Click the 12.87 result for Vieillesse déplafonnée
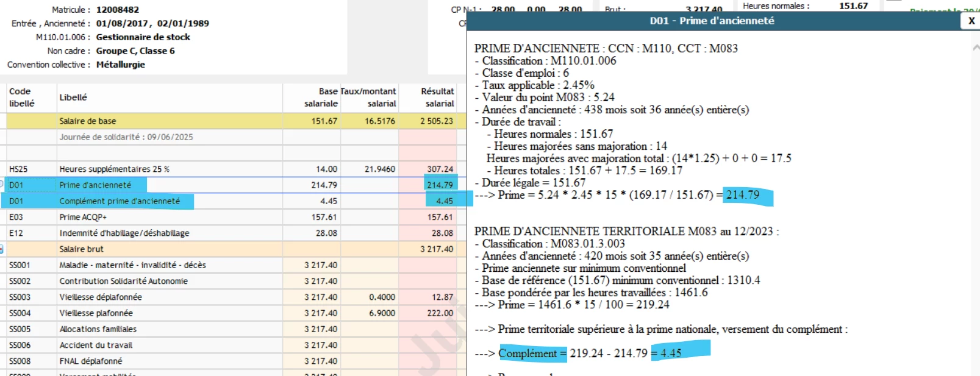The height and width of the screenshot is (376, 980). (x=443, y=297)
